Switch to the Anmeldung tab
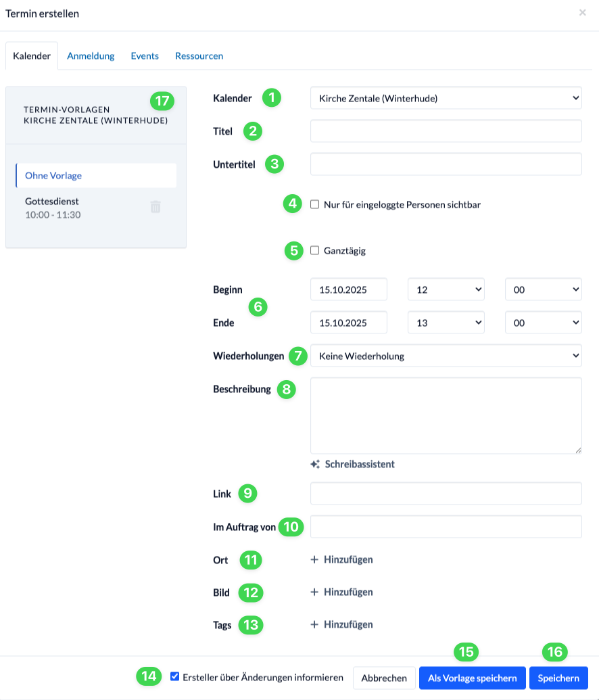 tap(91, 56)
